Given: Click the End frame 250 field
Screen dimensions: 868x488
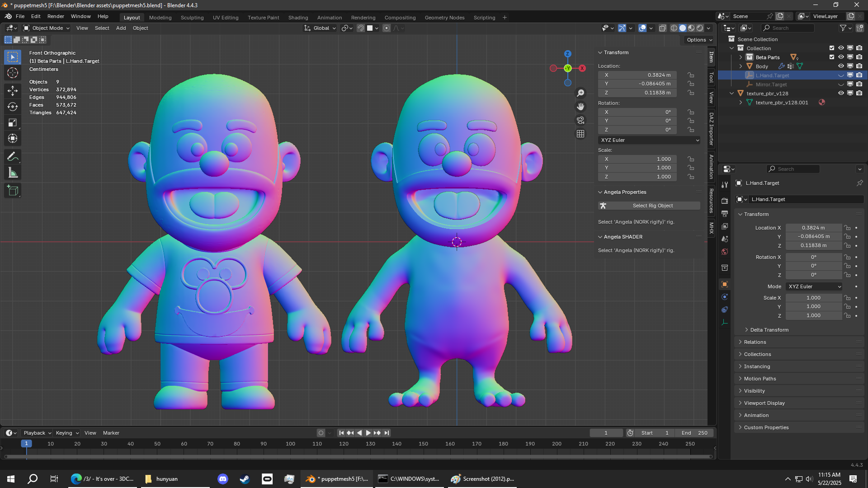Looking at the screenshot, I should (694, 433).
